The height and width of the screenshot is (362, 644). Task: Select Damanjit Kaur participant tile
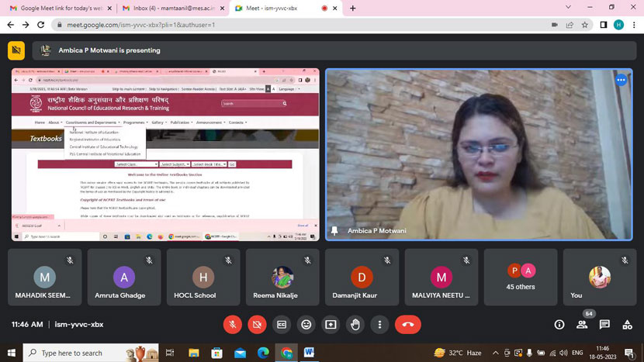coord(362,277)
